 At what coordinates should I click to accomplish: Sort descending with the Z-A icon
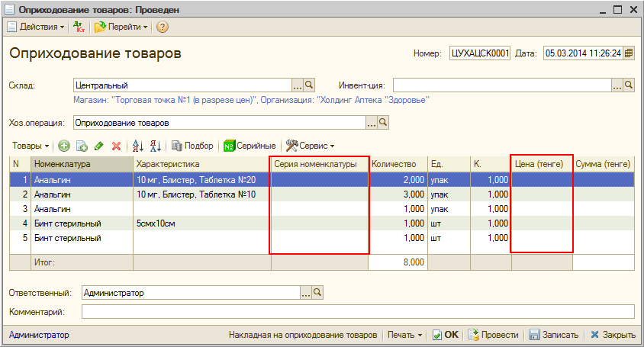[x=155, y=146]
